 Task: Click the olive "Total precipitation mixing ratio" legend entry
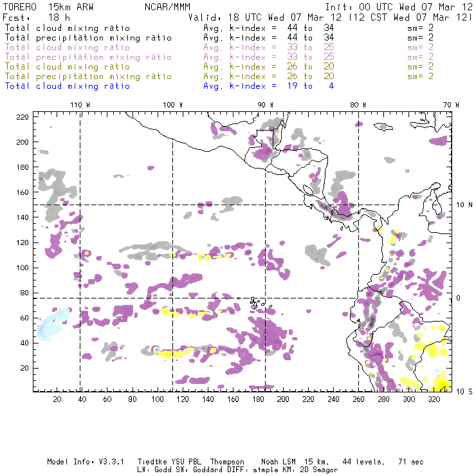pos(88,77)
